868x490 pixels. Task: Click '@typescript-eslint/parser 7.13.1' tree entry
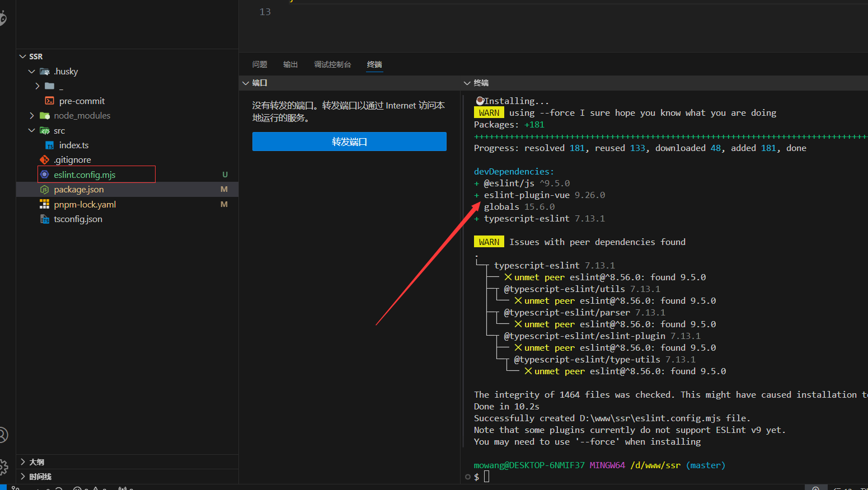585,313
